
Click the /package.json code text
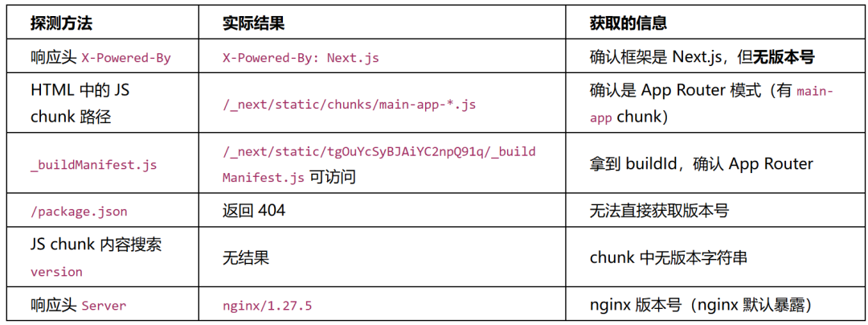(x=79, y=211)
